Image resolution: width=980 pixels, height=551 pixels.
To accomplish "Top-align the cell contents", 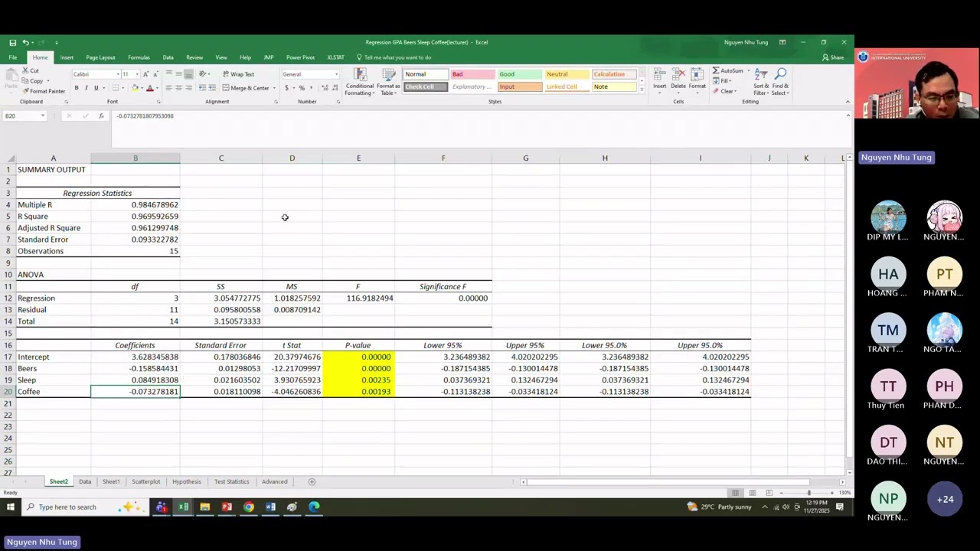I will (168, 74).
